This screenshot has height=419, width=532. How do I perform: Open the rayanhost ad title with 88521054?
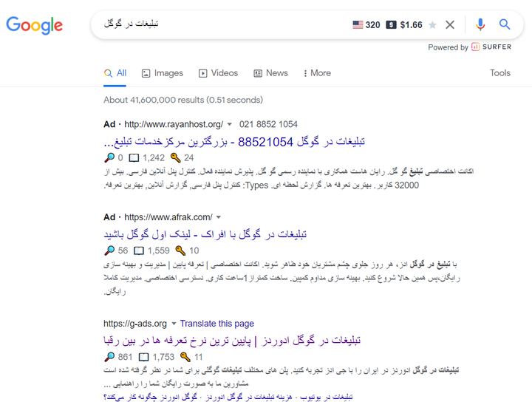click(x=234, y=142)
